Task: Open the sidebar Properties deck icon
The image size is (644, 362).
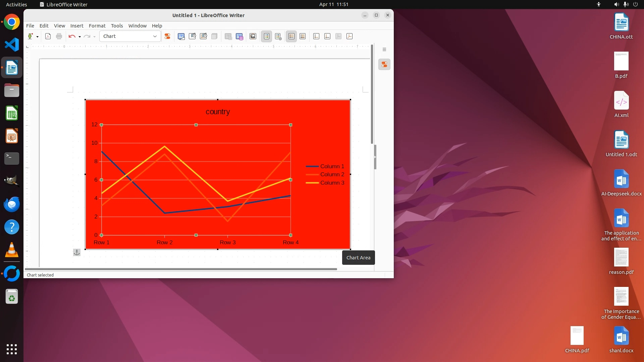Action: point(384,64)
